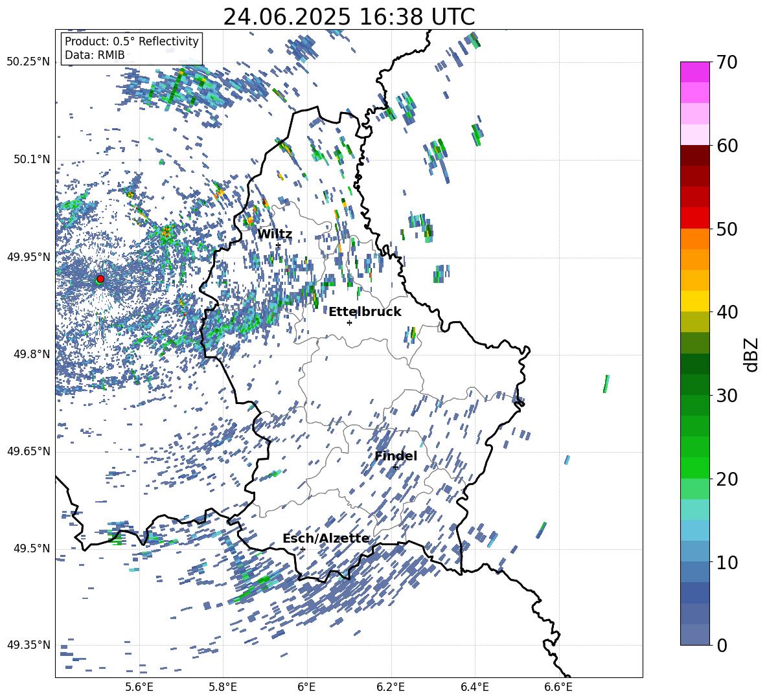Click the 49.65°N latitude tick label
Viewport: 767px width, 700px height.
29,451
